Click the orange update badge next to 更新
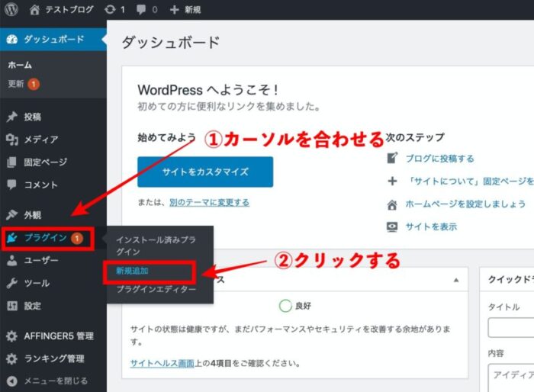Screen dimensions: 534x392 [x=34, y=84]
